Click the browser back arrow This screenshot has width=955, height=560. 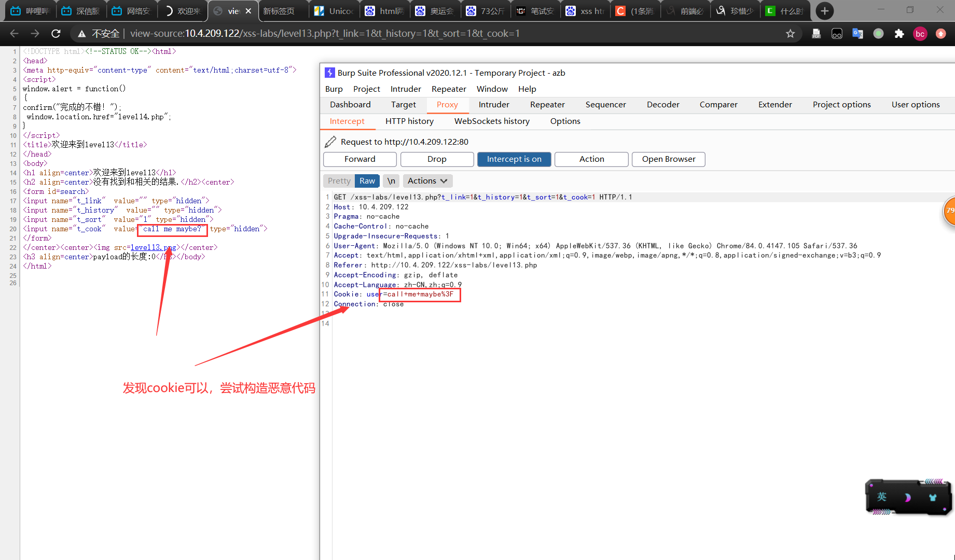click(14, 34)
